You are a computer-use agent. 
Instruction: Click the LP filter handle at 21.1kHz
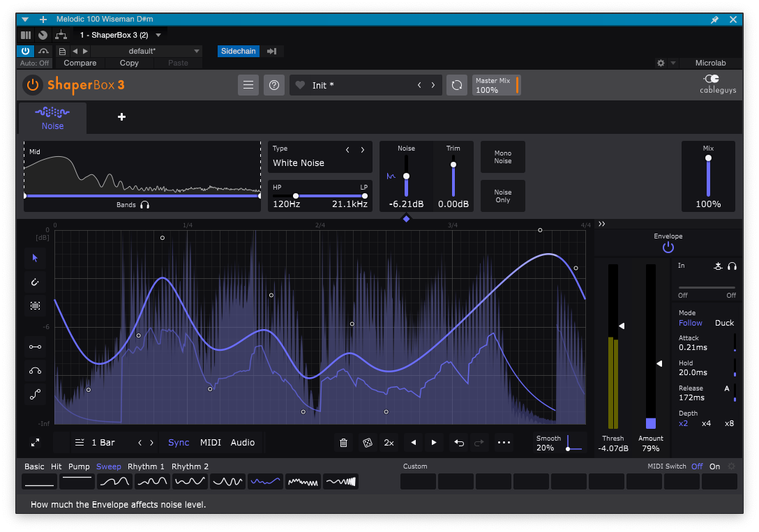click(x=364, y=196)
